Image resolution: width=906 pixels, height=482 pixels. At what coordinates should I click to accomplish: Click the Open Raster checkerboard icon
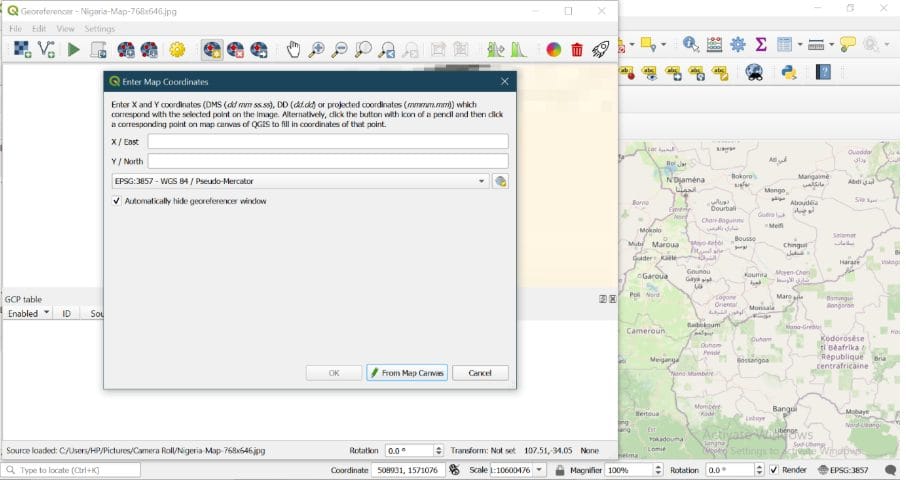pyautogui.click(x=21, y=49)
